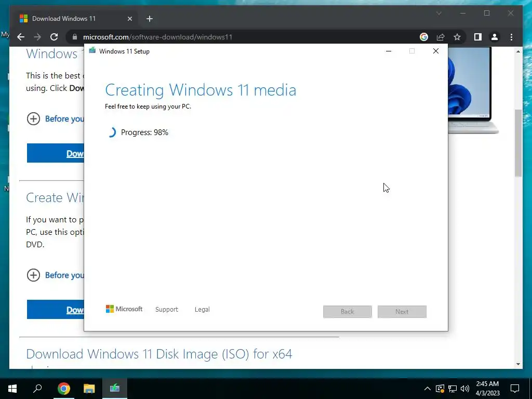View site info lock icon
The height and width of the screenshot is (399, 532).
(75, 37)
